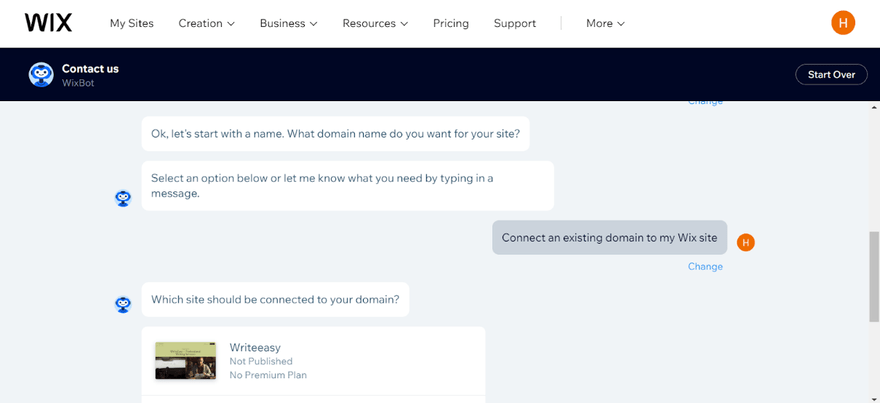Screen dimensions: 880x403
Task: Click the H avatar next to the sent message
Action: (x=745, y=242)
